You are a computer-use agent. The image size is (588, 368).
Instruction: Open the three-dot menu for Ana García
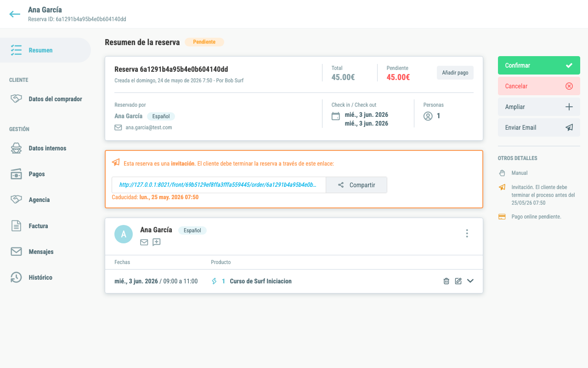(467, 233)
